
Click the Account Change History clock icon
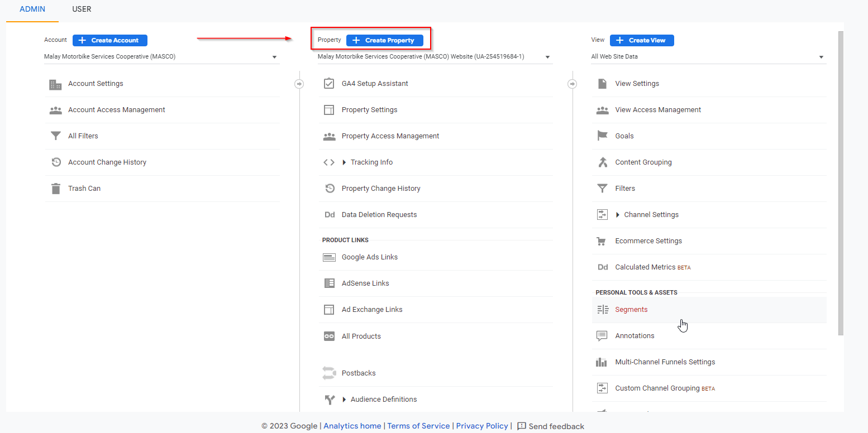click(x=55, y=162)
